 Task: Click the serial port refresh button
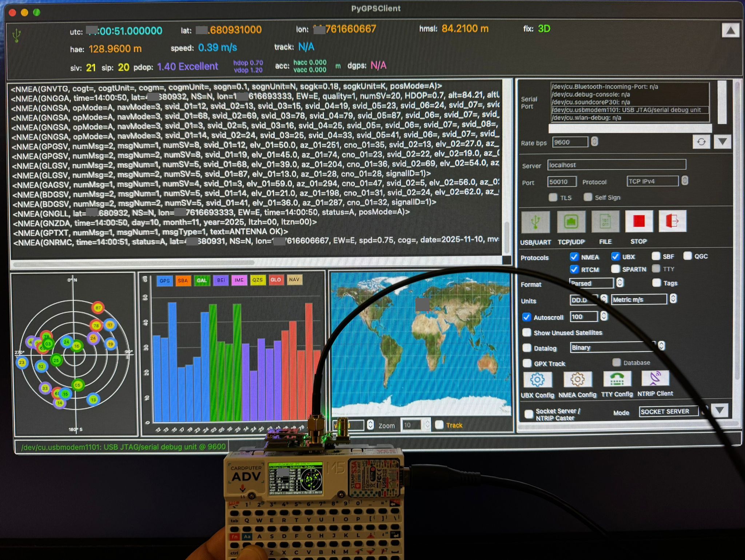click(x=701, y=142)
